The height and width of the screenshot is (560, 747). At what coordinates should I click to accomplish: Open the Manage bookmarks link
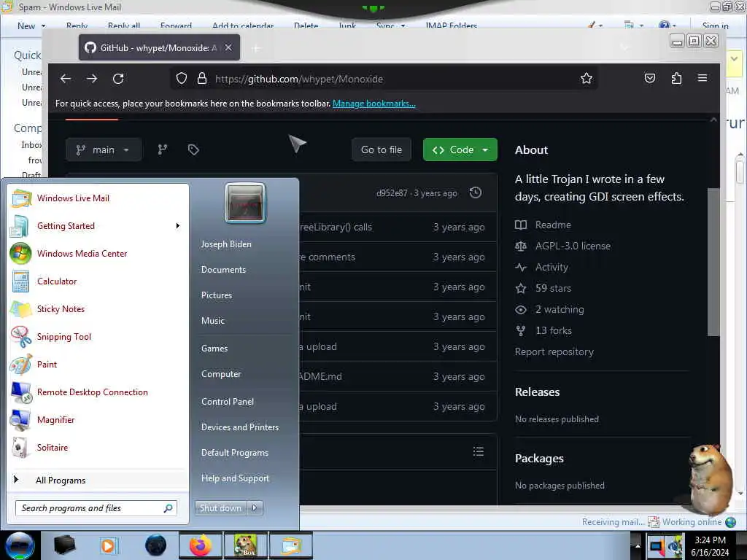[374, 104]
